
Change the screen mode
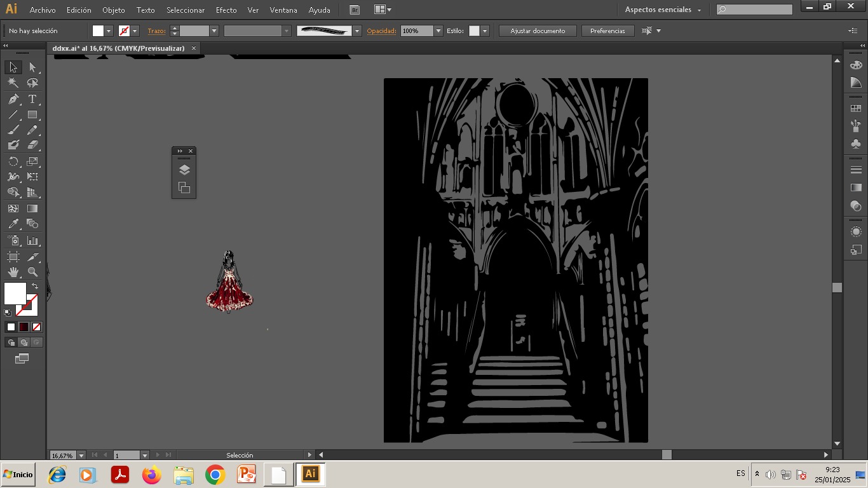22,359
